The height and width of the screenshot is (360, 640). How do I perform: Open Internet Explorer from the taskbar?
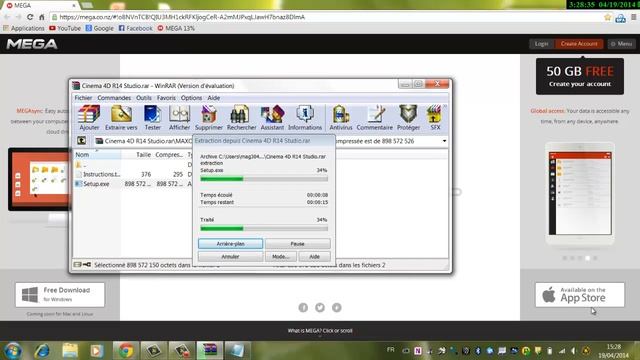tap(42, 351)
